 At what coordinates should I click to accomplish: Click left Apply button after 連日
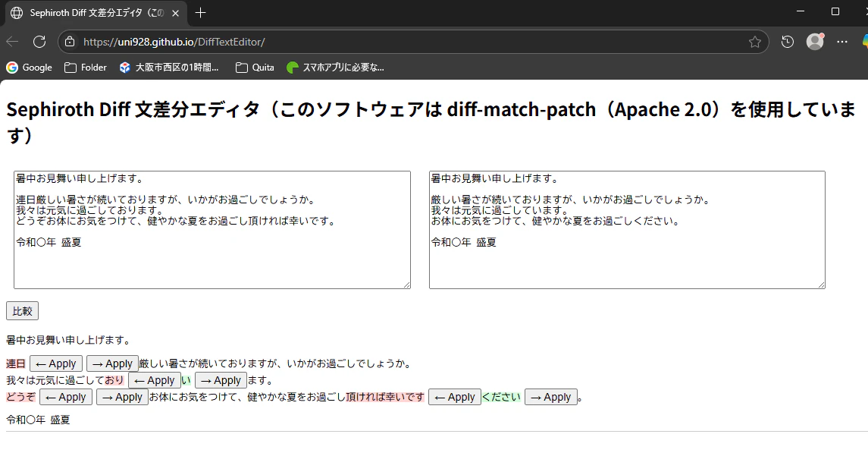coord(56,363)
